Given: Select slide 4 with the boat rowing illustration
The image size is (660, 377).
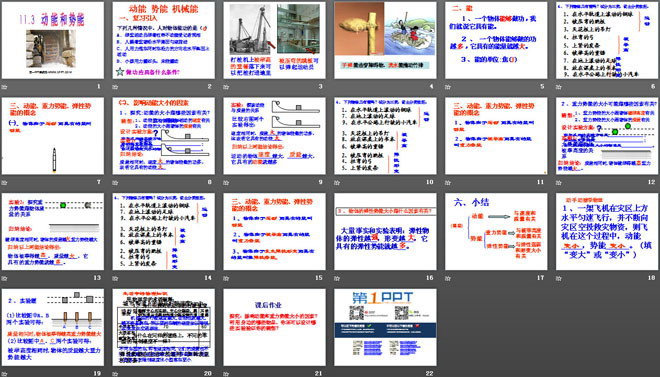Looking at the screenshot, I should (385, 40).
